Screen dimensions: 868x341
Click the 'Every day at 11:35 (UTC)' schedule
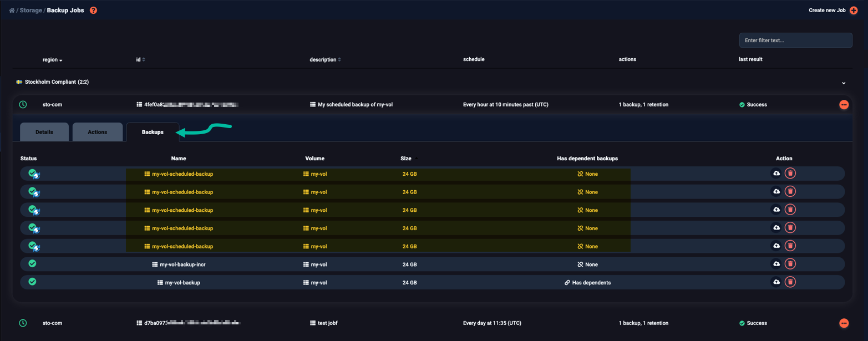492,323
